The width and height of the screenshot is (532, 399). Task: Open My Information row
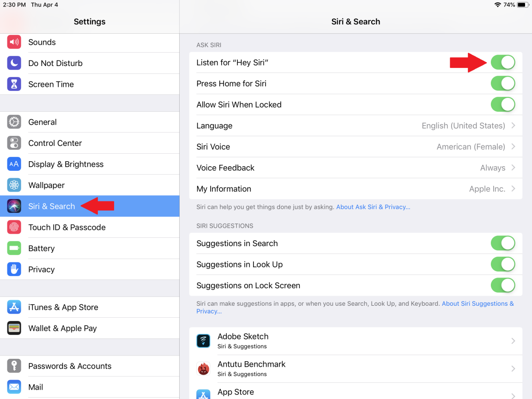tap(355, 189)
